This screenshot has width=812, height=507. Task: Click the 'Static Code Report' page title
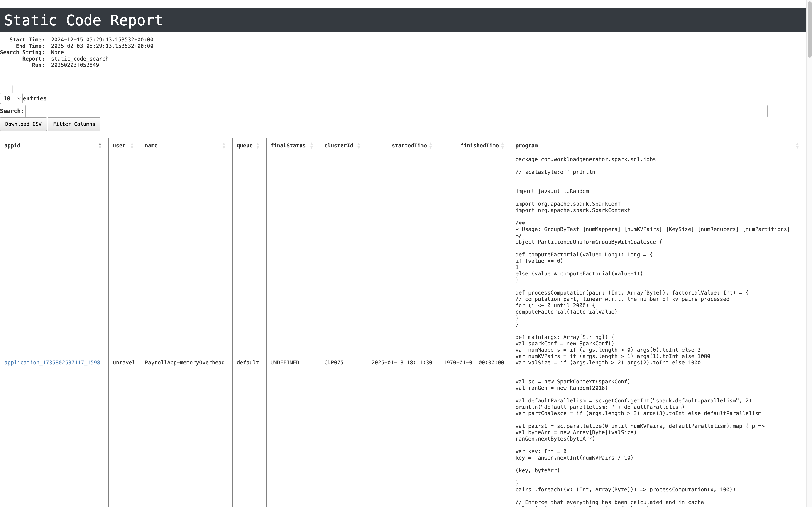pyautogui.click(x=83, y=20)
